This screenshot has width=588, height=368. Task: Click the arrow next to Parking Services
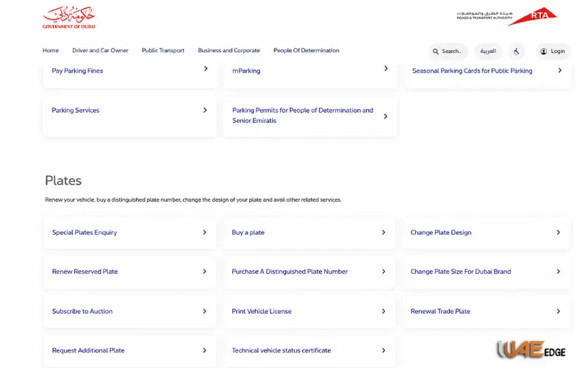point(205,110)
